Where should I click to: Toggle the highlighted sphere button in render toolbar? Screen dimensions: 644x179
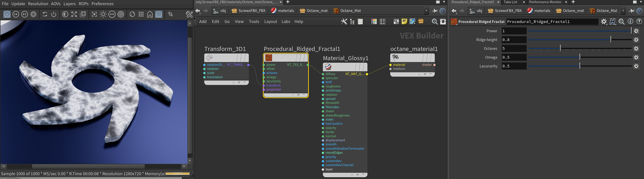click(x=159, y=14)
